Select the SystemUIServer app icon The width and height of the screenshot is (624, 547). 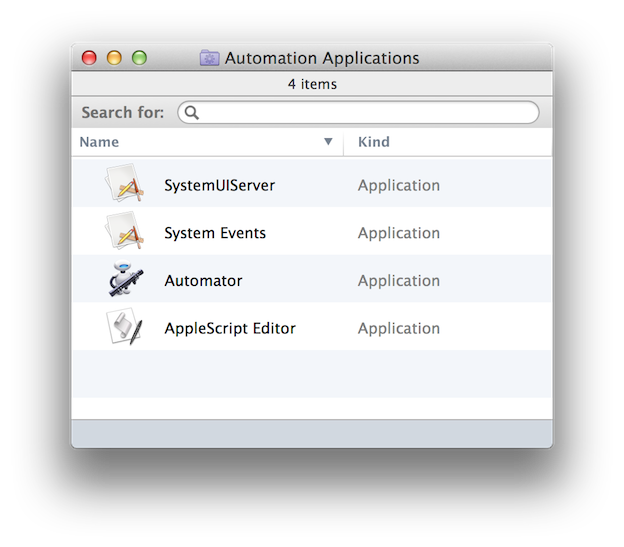tap(125, 183)
